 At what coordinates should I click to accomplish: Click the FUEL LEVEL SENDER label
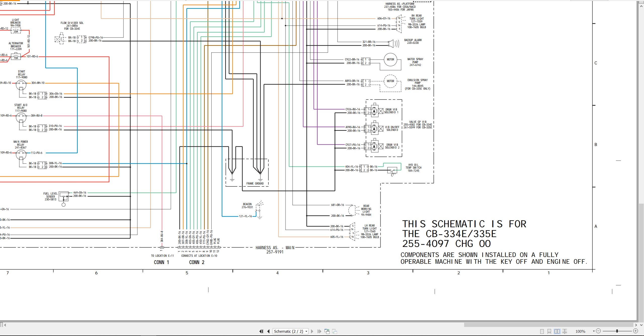(x=50, y=195)
